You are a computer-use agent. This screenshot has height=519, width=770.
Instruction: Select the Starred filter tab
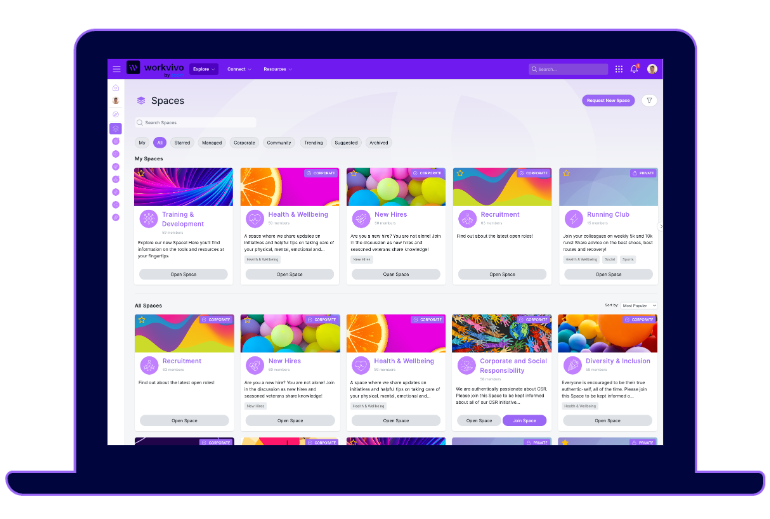pos(182,143)
